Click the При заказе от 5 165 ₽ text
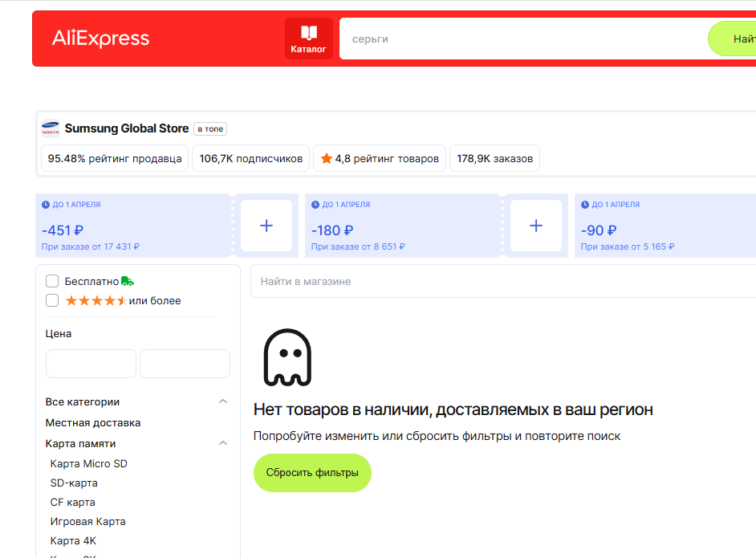The height and width of the screenshot is (558, 756). [x=628, y=246]
